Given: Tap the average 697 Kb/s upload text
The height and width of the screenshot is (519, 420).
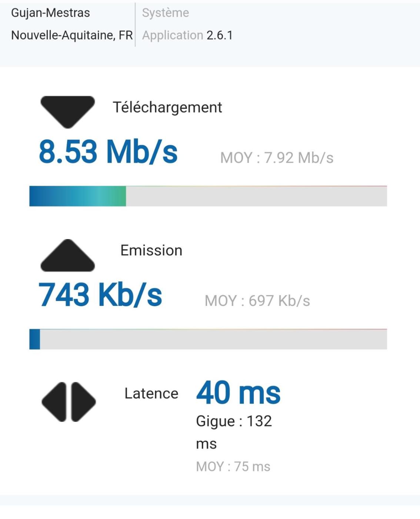Looking at the screenshot, I should pos(257,301).
